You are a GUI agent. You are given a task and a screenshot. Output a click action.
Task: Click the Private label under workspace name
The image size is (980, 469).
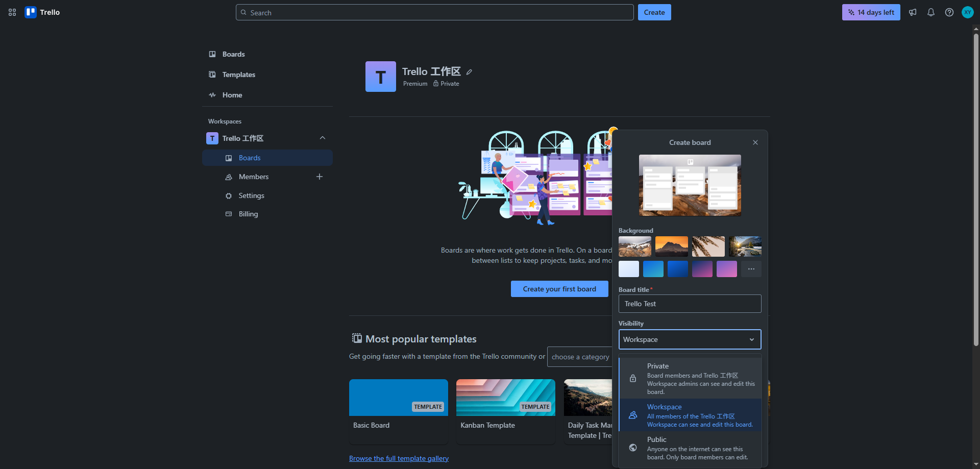(450, 84)
